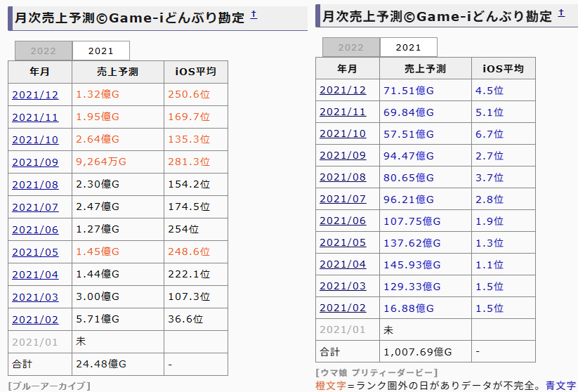Open 2021/07 link in the 96.21億G row

[x=343, y=199]
